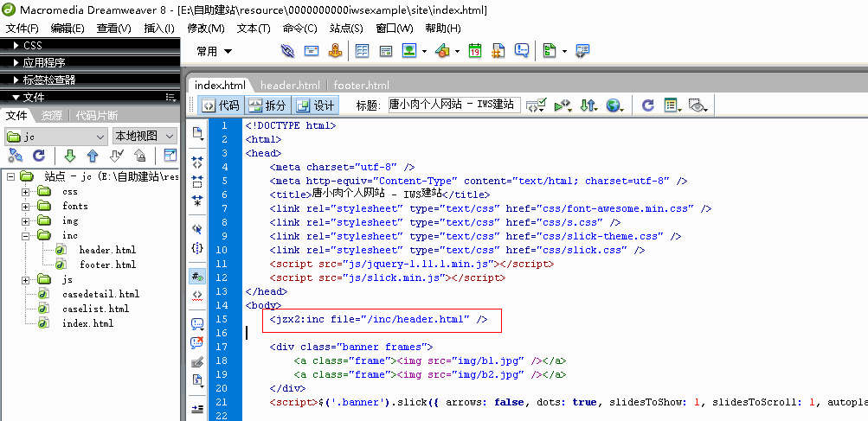
Task: Open the 本地视图 view dropdown
Action: click(x=145, y=136)
